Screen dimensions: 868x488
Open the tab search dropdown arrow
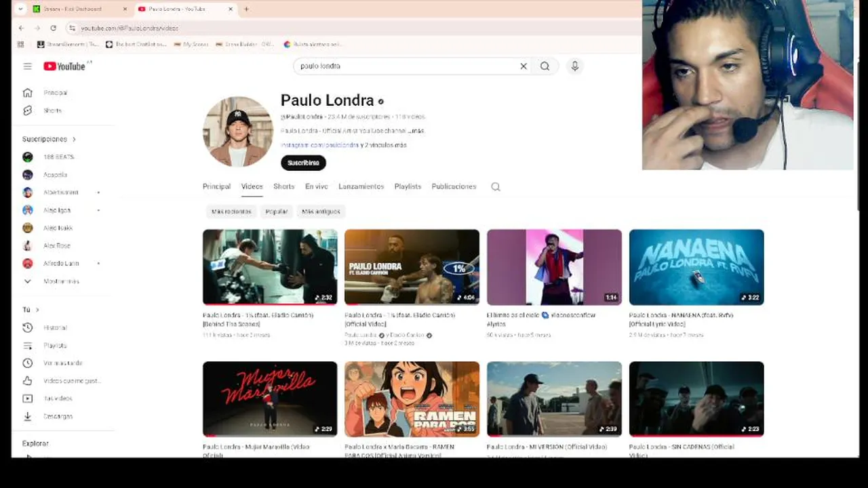(20, 9)
